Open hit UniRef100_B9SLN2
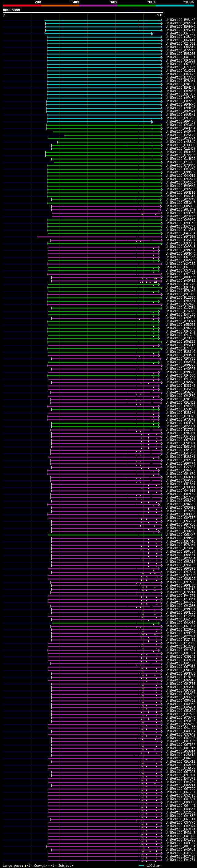Viewport: 197px width, 868px height. click(x=180, y=20)
